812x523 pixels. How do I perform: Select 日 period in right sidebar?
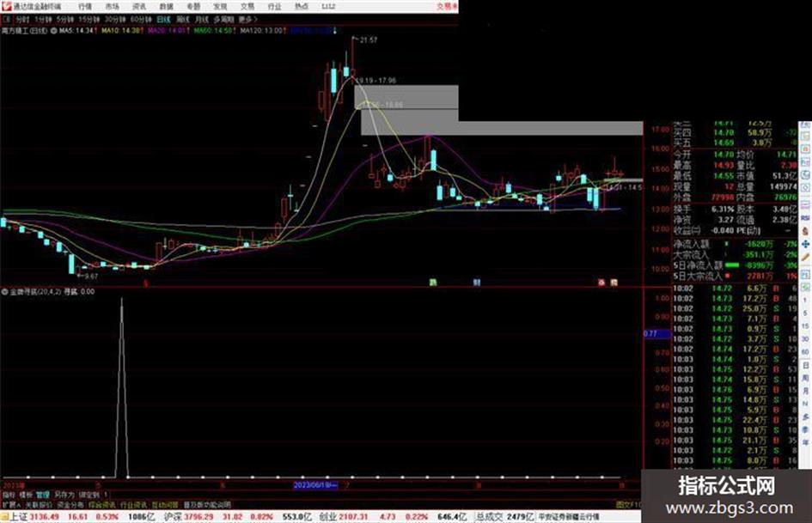pyautogui.click(x=805, y=366)
